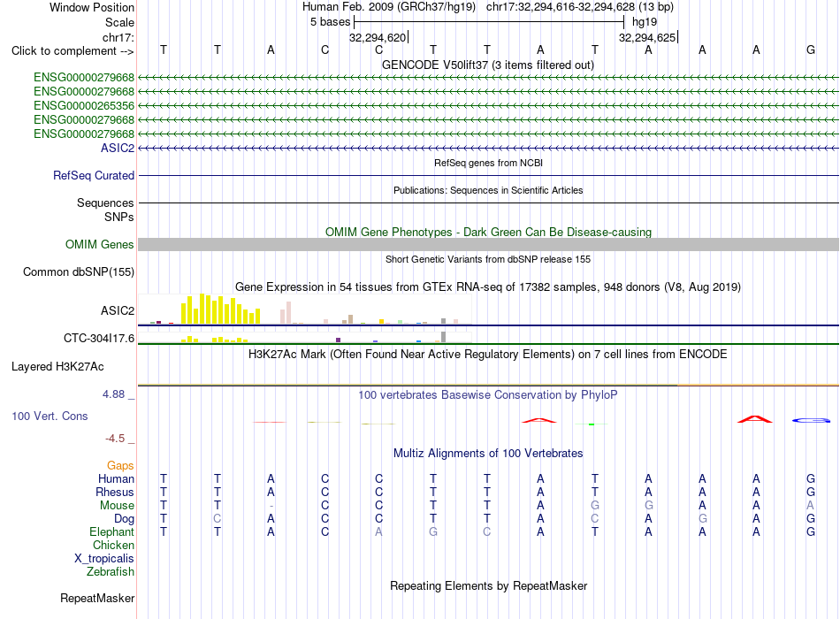840x619 pixels.
Task: Click the Window Position label
Action: click(92, 7)
